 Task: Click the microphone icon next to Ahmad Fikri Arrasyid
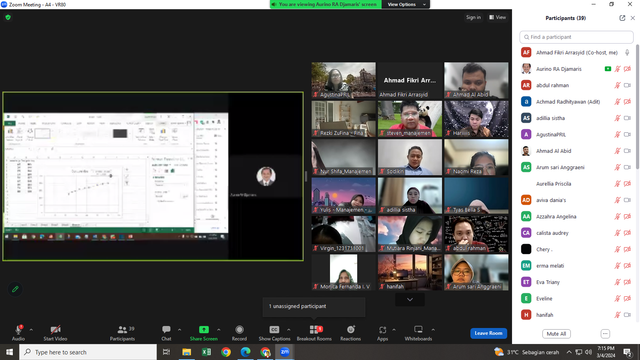click(627, 53)
